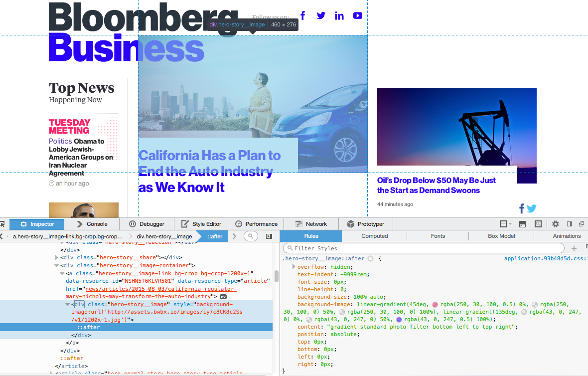Select the ::after breadcrumb

click(215, 236)
